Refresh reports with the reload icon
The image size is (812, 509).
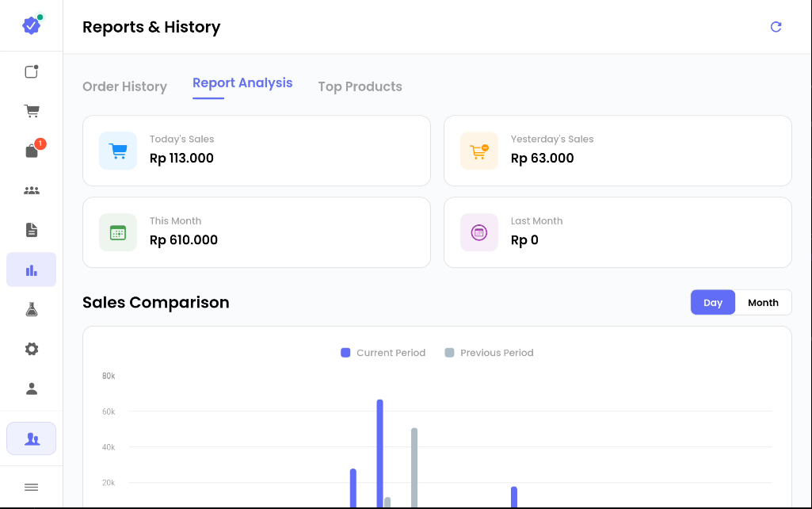coord(776,27)
